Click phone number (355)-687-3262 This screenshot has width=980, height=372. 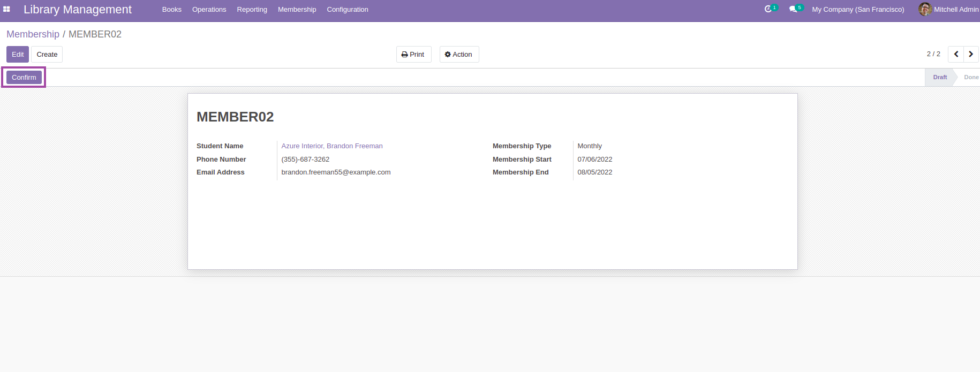pyautogui.click(x=305, y=159)
